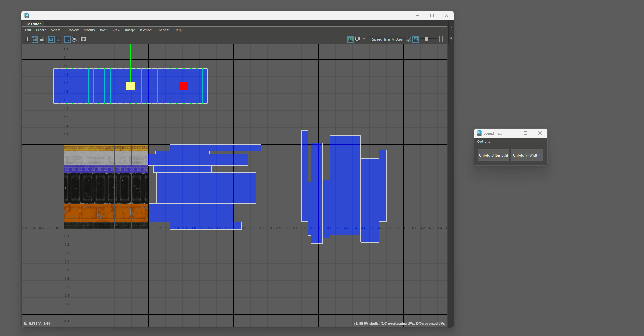Viewport: 644px width, 336px height.
Task: Click the yellow center manipulator handle
Action: pos(130,86)
